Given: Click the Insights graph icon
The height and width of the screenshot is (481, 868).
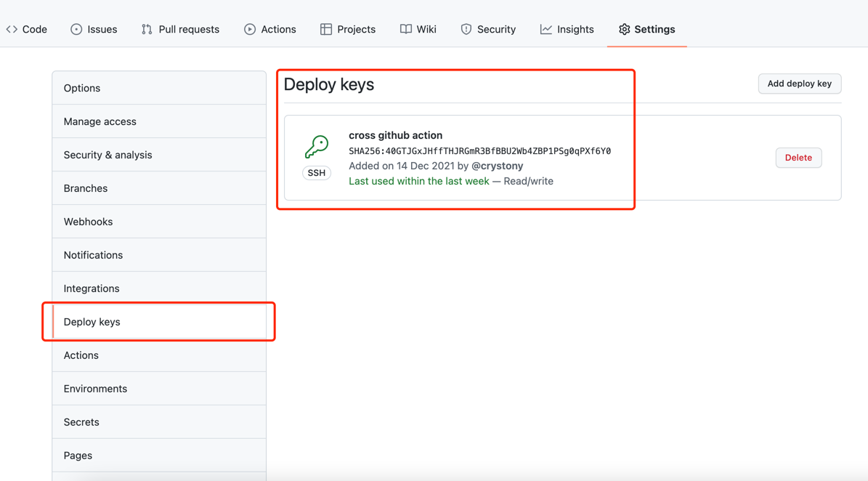Looking at the screenshot, I should [x=546, y=29].
